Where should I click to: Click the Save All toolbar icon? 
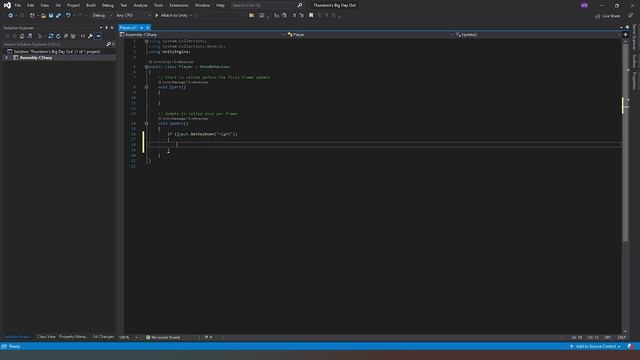click(58, 16)
